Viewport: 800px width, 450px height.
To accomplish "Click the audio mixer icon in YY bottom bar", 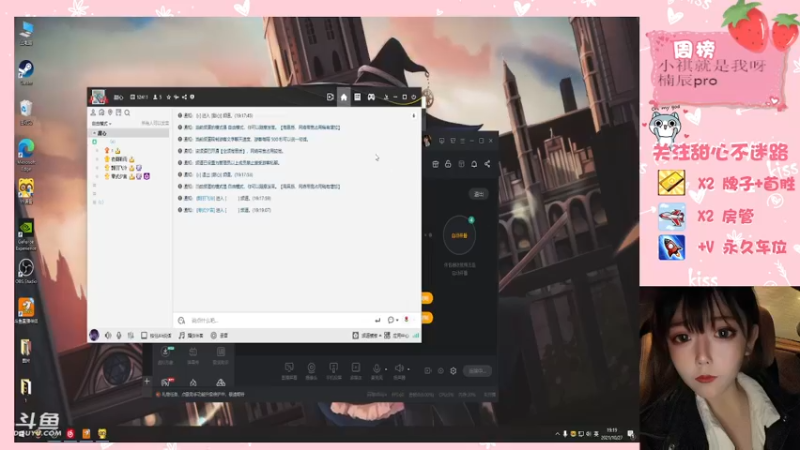I will click(x=131, y=335).
